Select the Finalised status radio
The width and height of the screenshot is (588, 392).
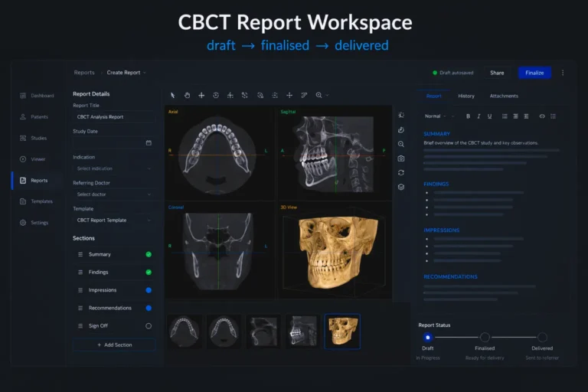click(485, 337)
